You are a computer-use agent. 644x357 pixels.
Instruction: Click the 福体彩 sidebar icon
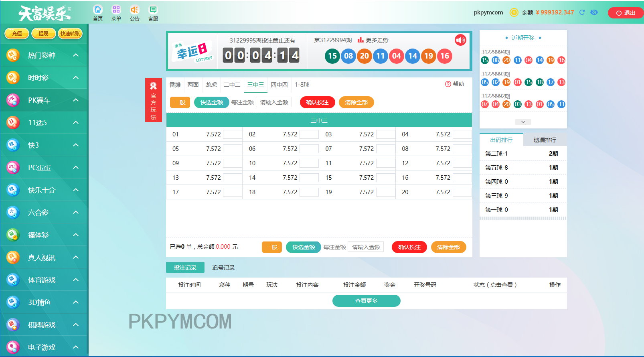point(13,235)
